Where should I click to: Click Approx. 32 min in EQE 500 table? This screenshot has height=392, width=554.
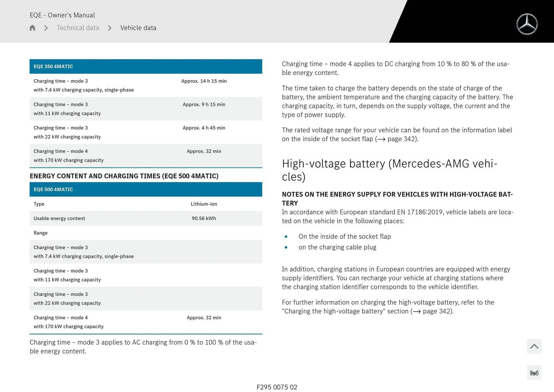tap(204, 318)
